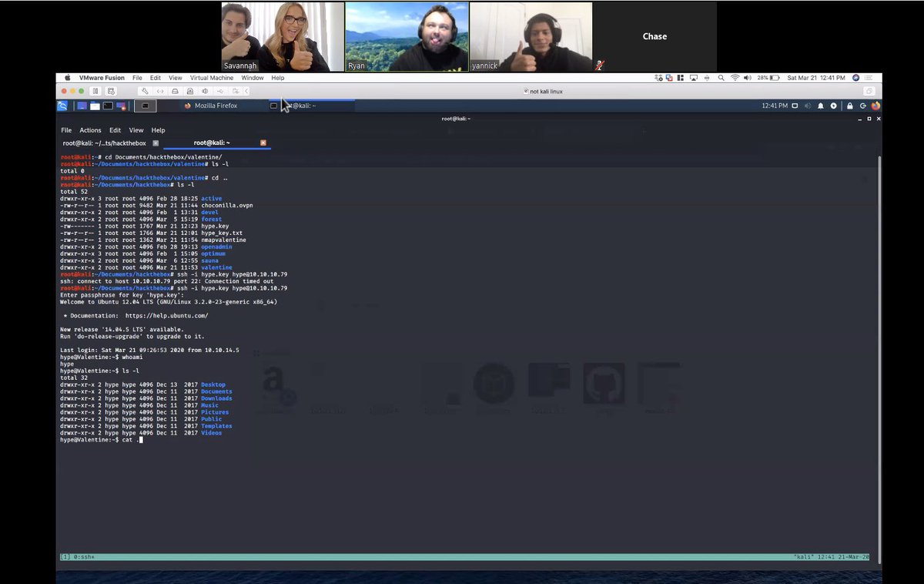Open terminal Actions menu
This screenshot has height=584, width=924.
pyautogui.click(x=90, y=130)
